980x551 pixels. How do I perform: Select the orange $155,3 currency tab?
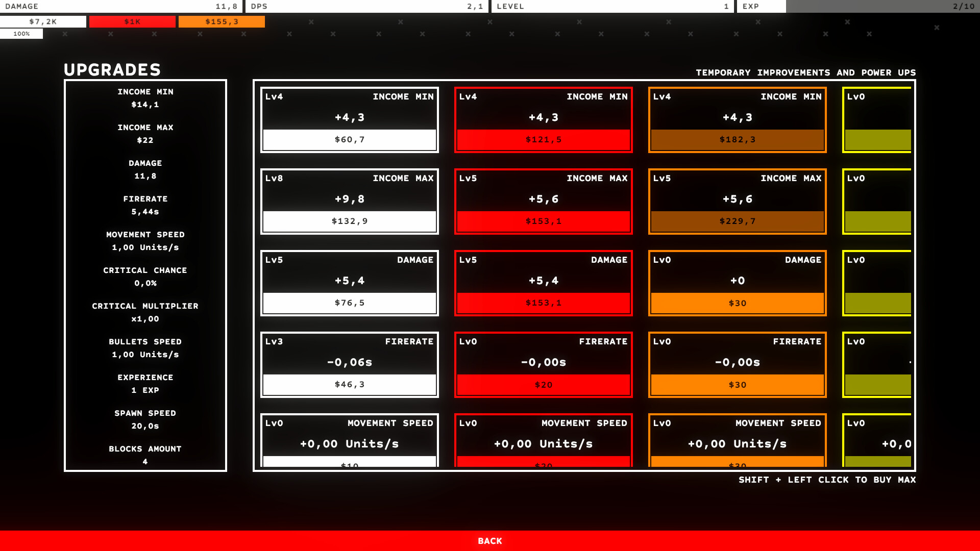point(221,21)
